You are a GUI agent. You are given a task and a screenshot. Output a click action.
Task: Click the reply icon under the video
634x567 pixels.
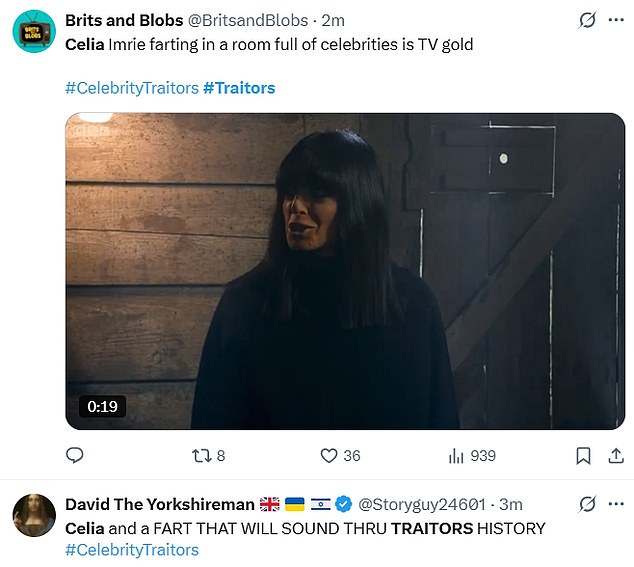74,455
